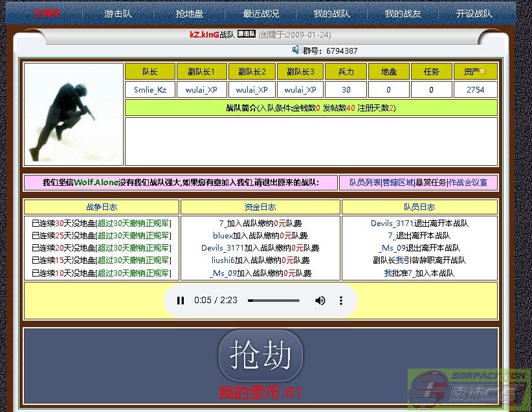The height and width of the screenshot is (412, 532).
Task: Open the 抢地盘 menu tab
Action: tap(190, 14)
